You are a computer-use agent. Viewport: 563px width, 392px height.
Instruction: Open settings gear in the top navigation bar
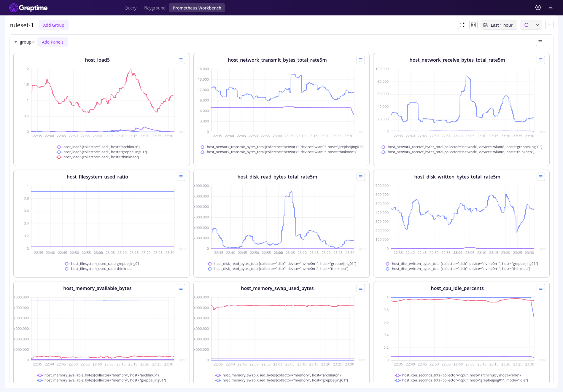(538, 7)
